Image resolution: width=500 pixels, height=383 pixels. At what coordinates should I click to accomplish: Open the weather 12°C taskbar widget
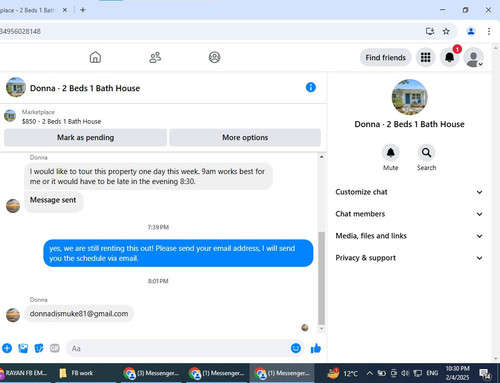[x=342, y=373]
